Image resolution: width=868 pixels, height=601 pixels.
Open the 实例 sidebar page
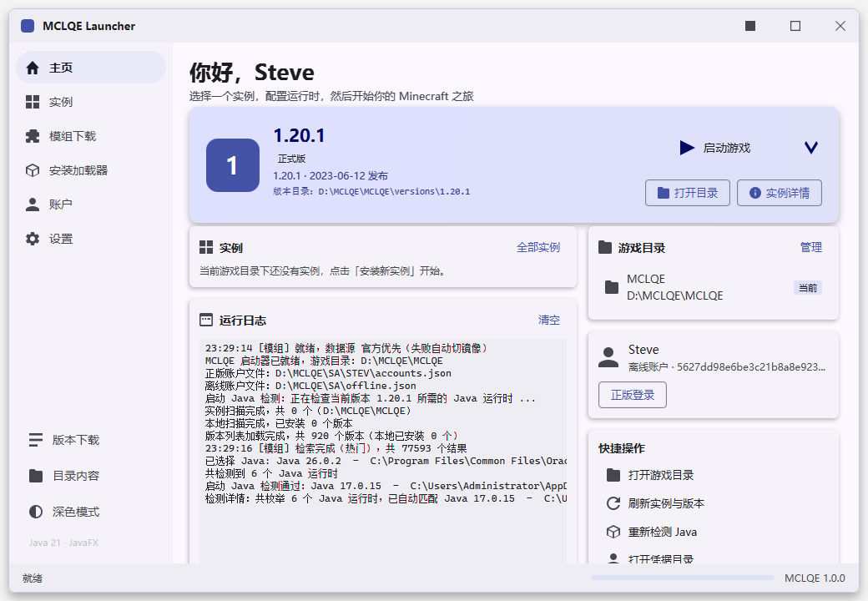tap(91, 102)
